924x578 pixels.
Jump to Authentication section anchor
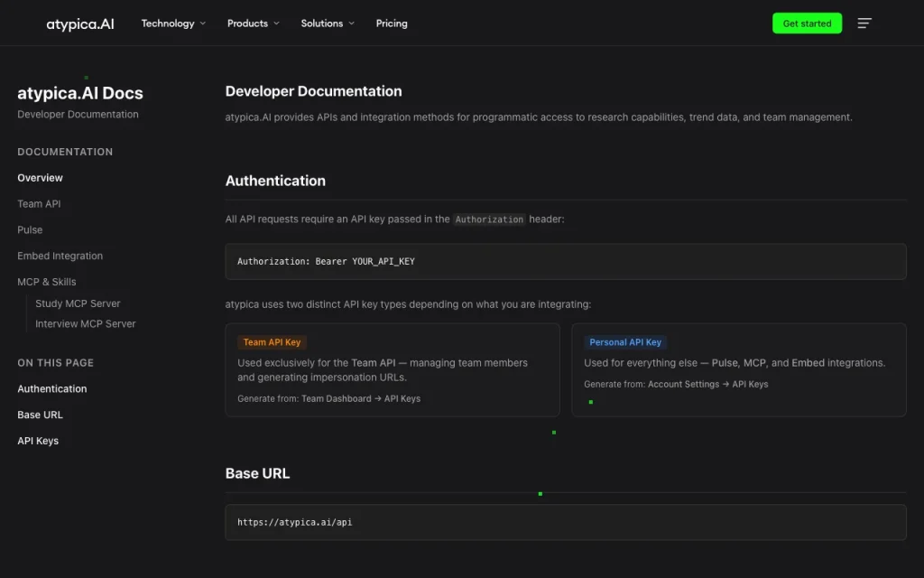[51, 388]
